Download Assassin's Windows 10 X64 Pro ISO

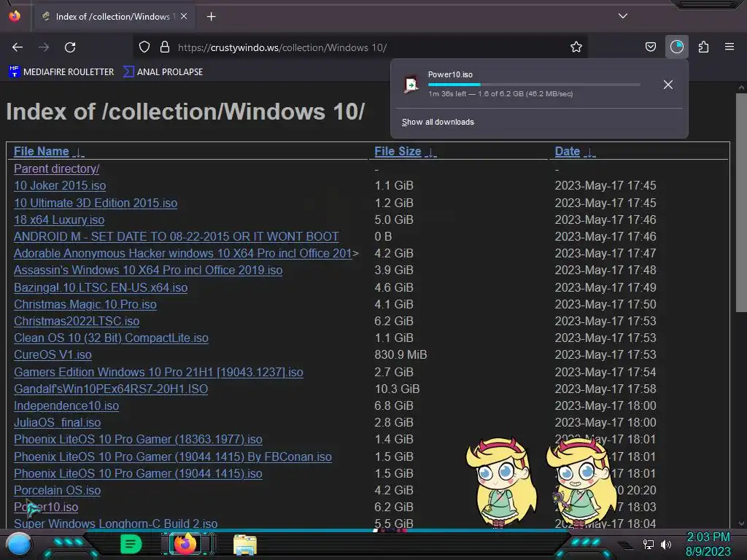pos(147,270)
